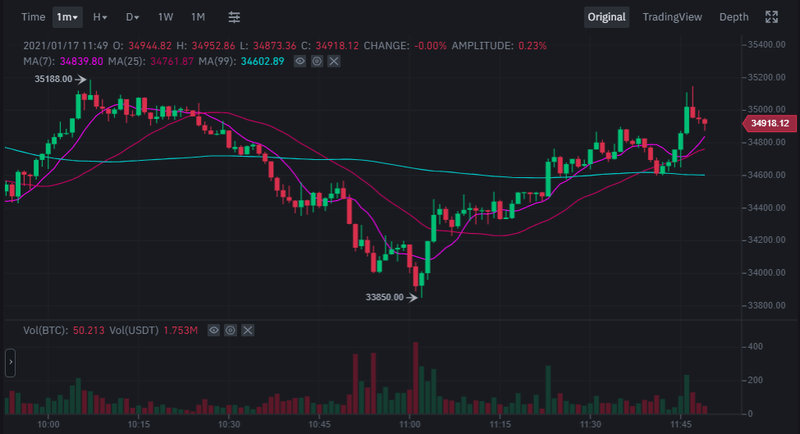
Task: Switch to the Depth tab
Action: 733,17
